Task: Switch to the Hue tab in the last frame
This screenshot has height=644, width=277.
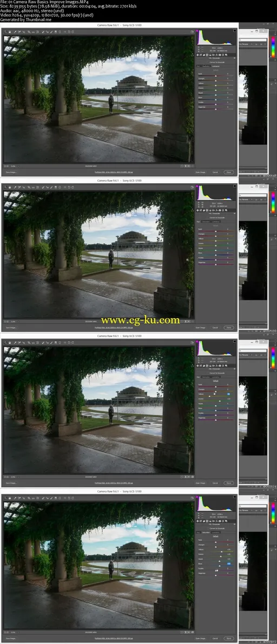Action: point(198,533)
